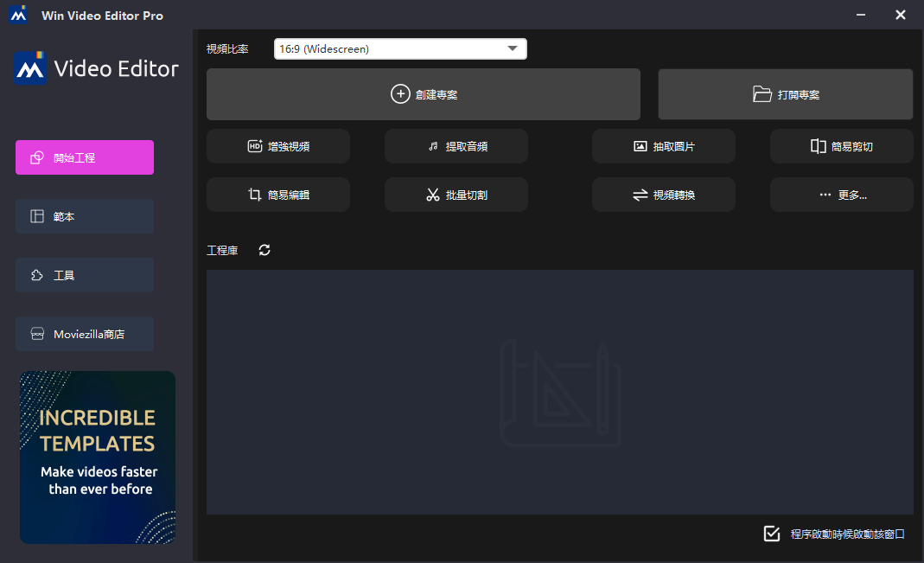The image size is (924, 563).
Task: Select the 批量切割 scissors tool
Action: (x=456, y=195)
